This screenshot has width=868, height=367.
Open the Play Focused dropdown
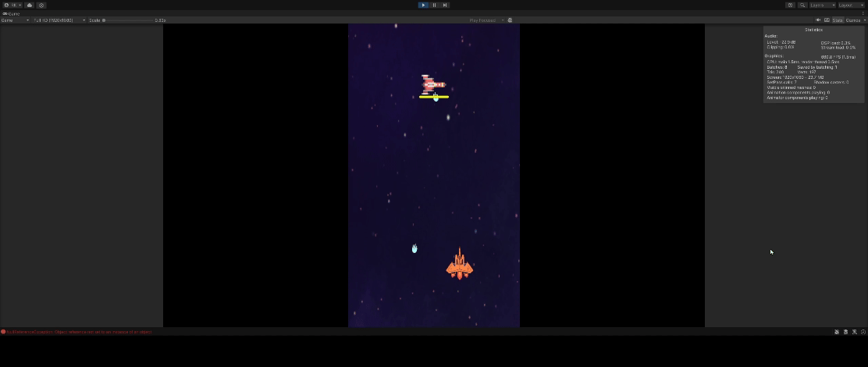coord(486,20)
